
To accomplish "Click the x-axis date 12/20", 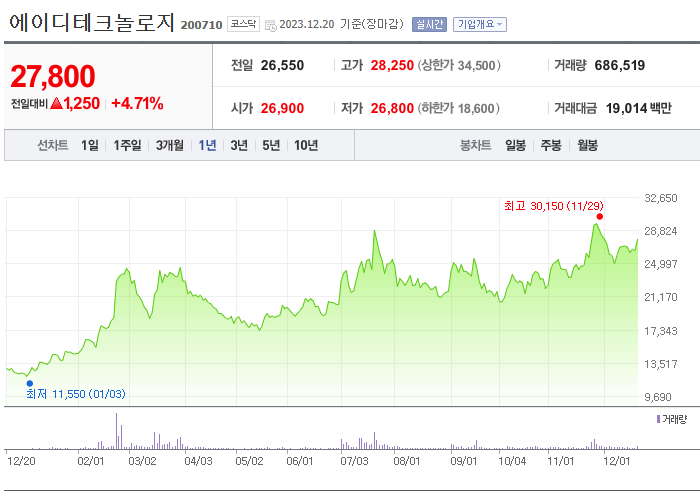I will coord(21,461).
